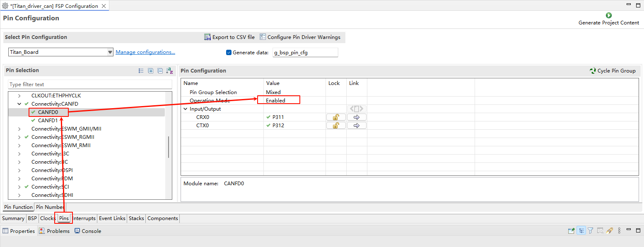Click the filter icon in the Properties toolbar

[x=591, y=231]
